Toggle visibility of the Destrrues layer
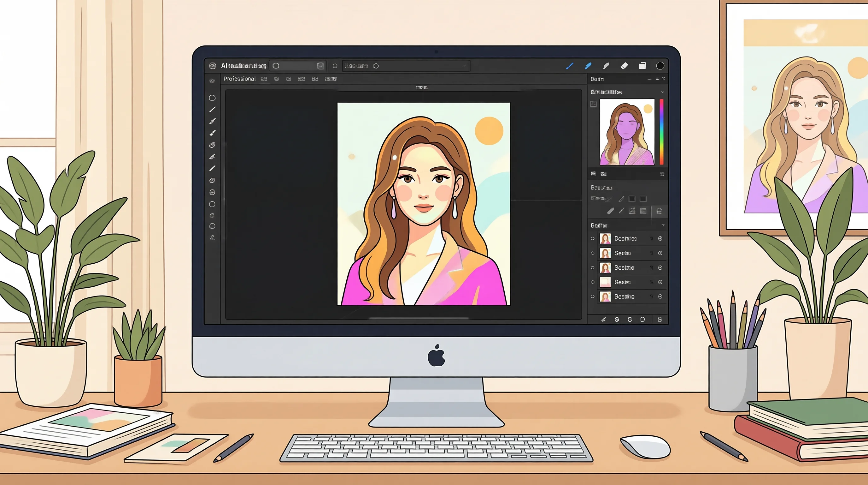This screenshot has height=485, width=868. [x=593, y=238]
